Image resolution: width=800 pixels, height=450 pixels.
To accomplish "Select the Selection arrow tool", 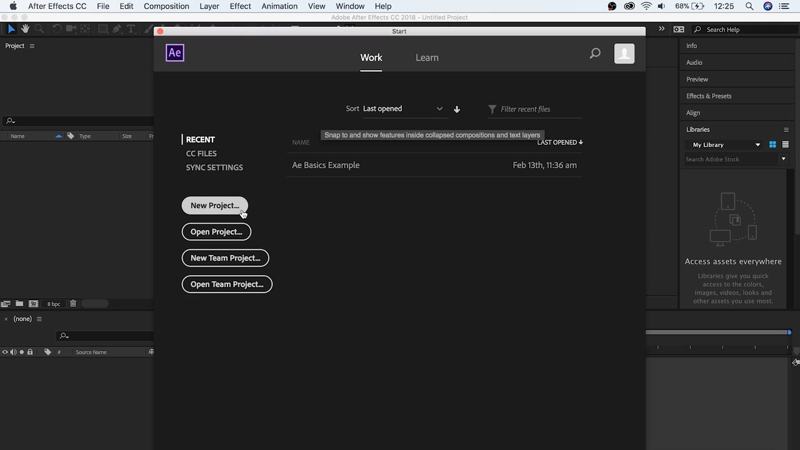I will click(11, 29).
